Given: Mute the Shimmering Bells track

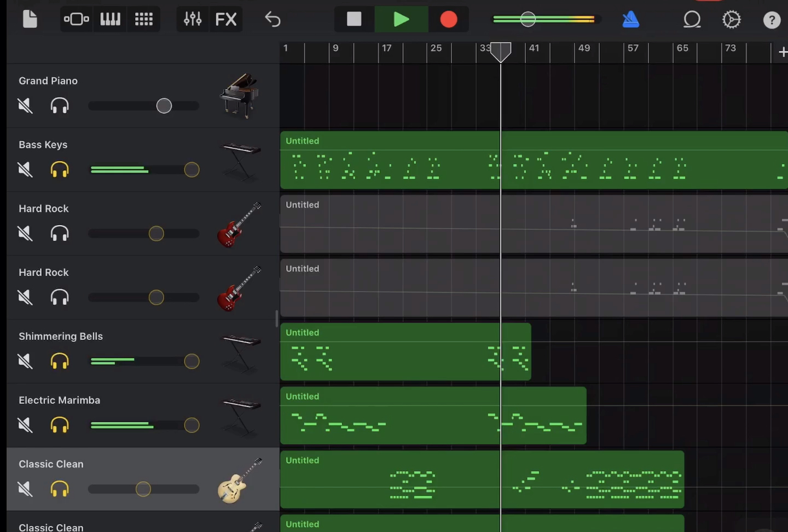Looking at the screenshot, I should tap(25, 361).
